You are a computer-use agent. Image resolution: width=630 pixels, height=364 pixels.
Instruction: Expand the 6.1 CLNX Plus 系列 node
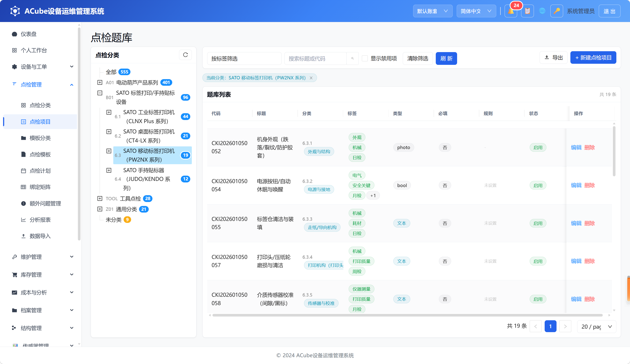click(109, 112)
